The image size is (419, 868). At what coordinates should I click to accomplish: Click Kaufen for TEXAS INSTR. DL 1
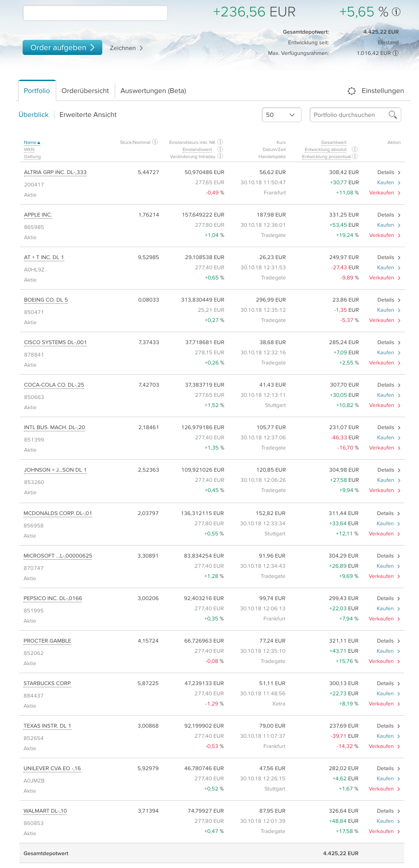pyautogui.click(x=385, y=736)
